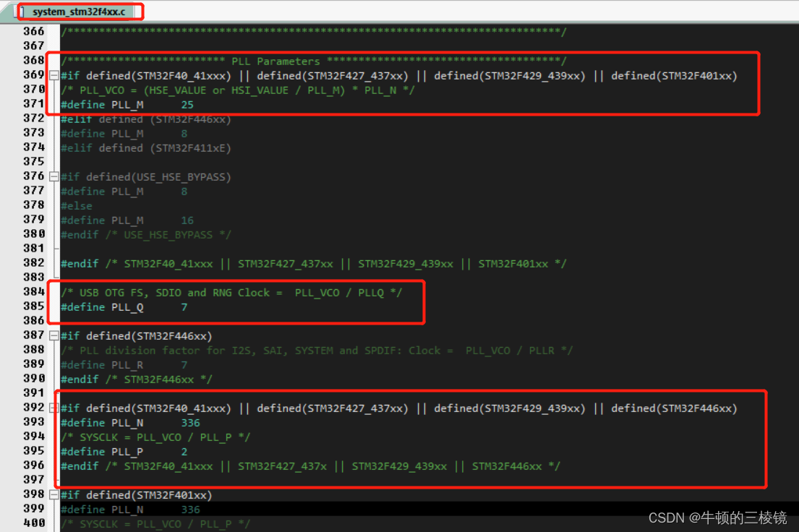Click '#if defined(STM32F401xx)' on line 398
The height and width of the screenshot is (532, 799).
click(x=136, y=495)
